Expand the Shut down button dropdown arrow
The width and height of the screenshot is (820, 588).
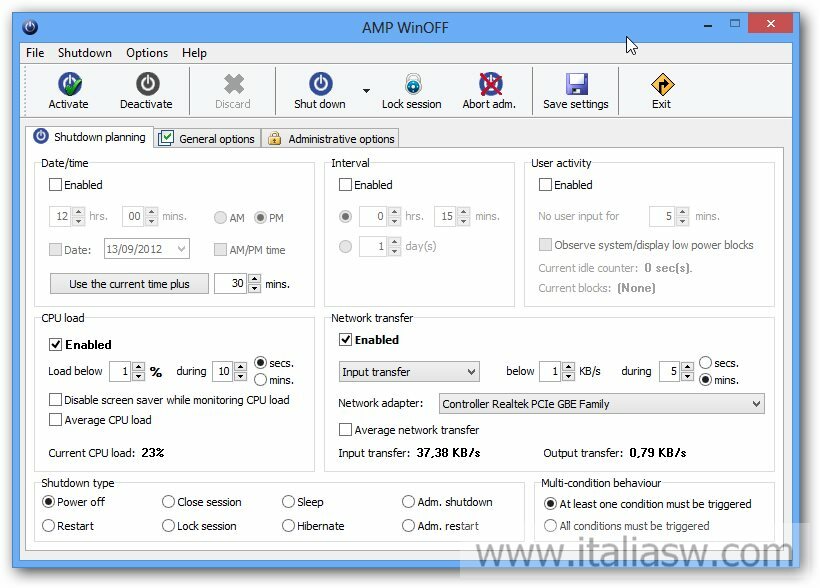pyautogui.click(x=366, y=91)
